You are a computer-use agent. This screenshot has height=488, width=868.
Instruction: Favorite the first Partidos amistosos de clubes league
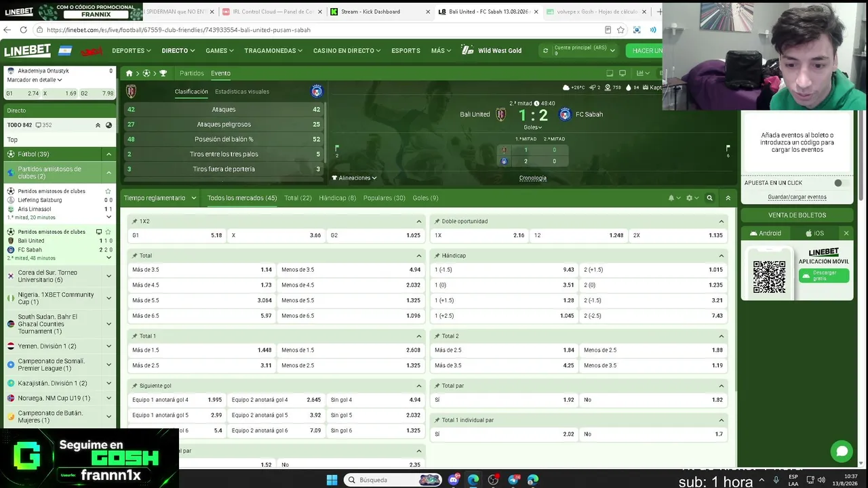108,191
